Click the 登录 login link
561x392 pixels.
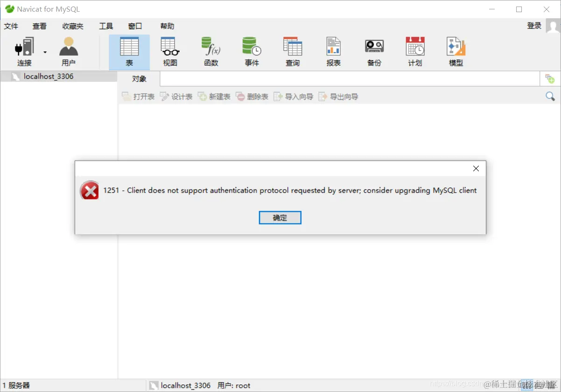click(534, 26)
